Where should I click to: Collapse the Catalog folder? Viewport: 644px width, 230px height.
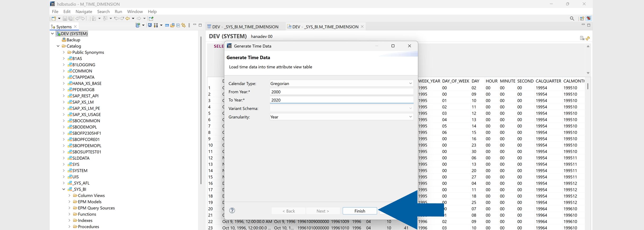point(58,46)
